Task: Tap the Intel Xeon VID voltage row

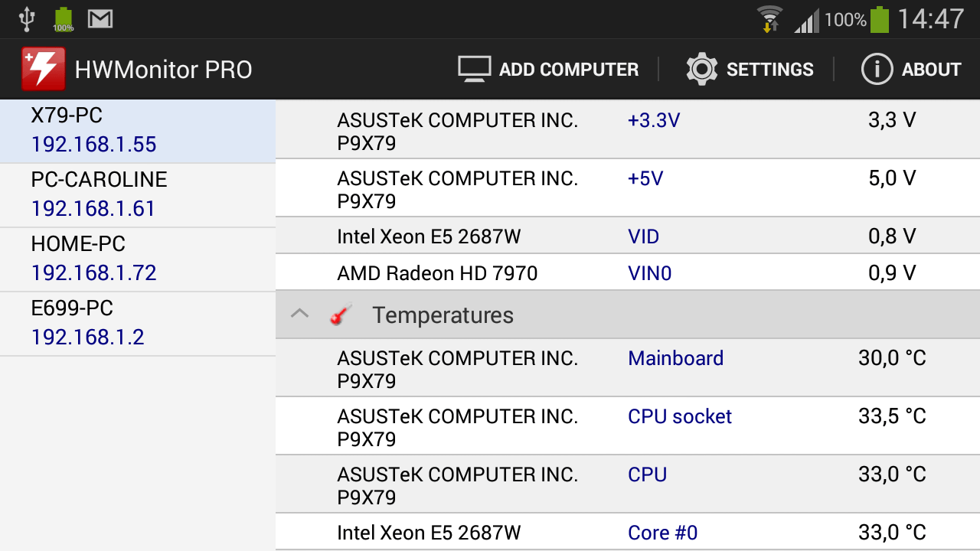Action: (x=627, y=236)
